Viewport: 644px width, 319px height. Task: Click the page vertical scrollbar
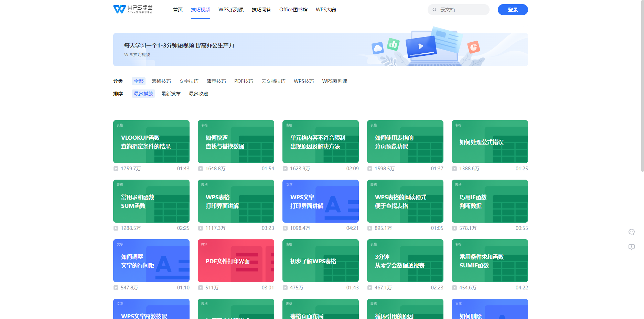(642, 86)
